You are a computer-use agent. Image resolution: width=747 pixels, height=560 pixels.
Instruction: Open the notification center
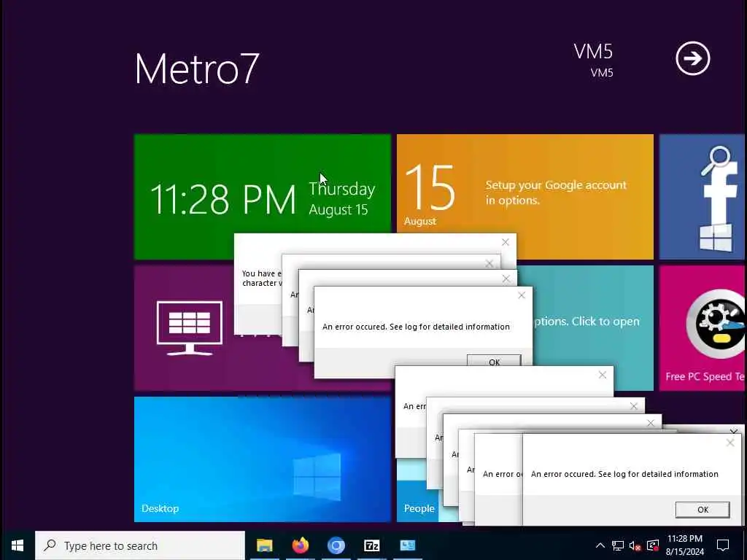click(723, 545)
